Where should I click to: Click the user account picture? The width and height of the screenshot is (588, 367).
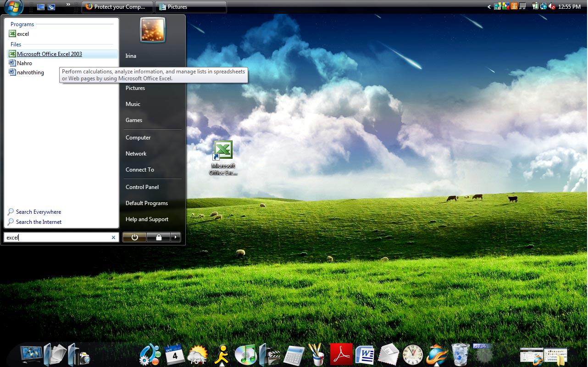(x=153, y=30)
